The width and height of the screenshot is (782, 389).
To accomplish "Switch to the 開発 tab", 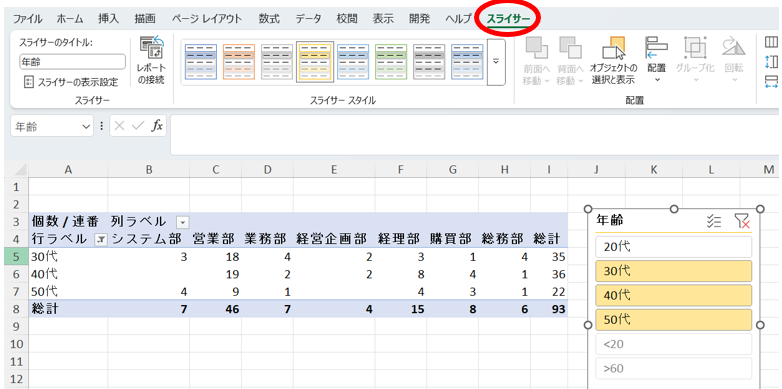I will (419, 19).
